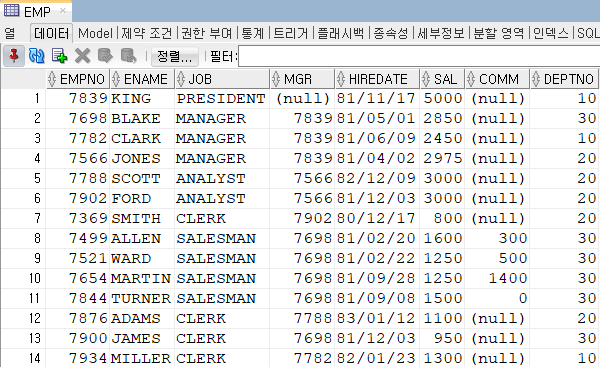Click the 82/01/23 hire date cell

point(377,358)
